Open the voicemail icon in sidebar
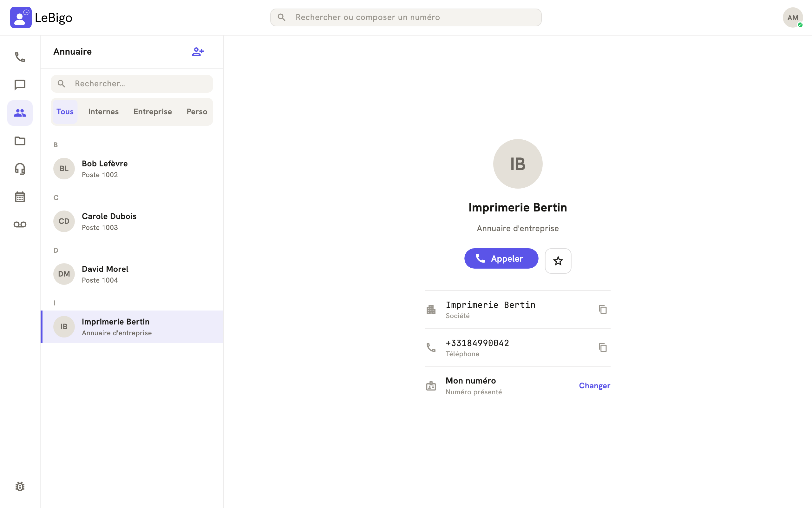The height and width of the screenshot is (508, 812). [20, 224]
